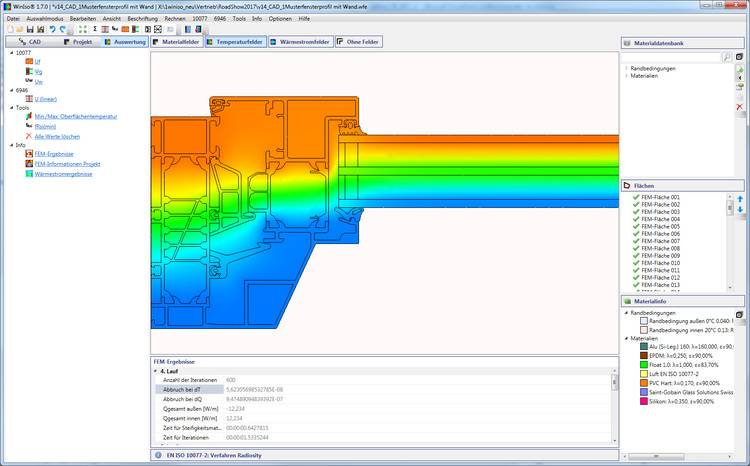The image size is (750, 466).
Task: Collapse the 10077 tree node
Action: (11, 53)
